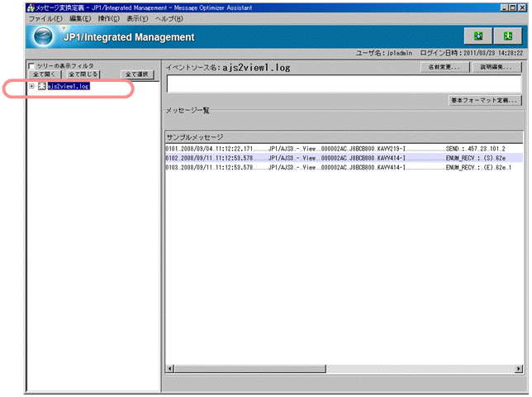Open the ファイル(F) menu

tap(45, 17)
